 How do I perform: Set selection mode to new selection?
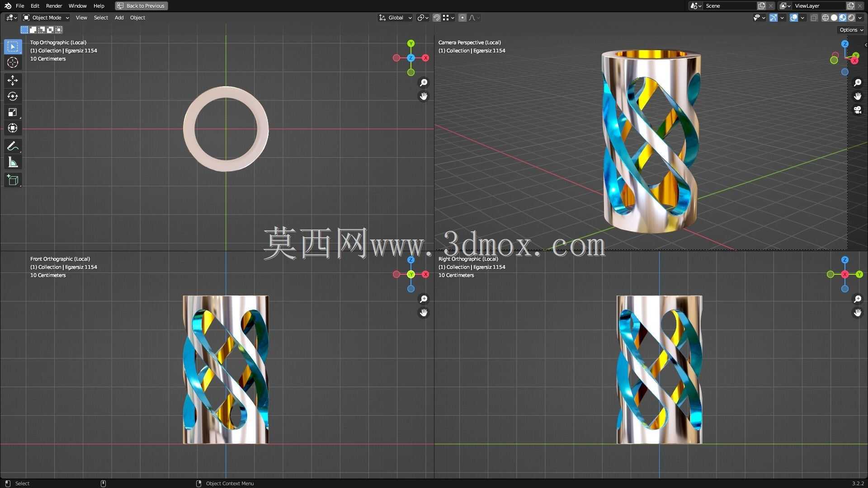24,30
